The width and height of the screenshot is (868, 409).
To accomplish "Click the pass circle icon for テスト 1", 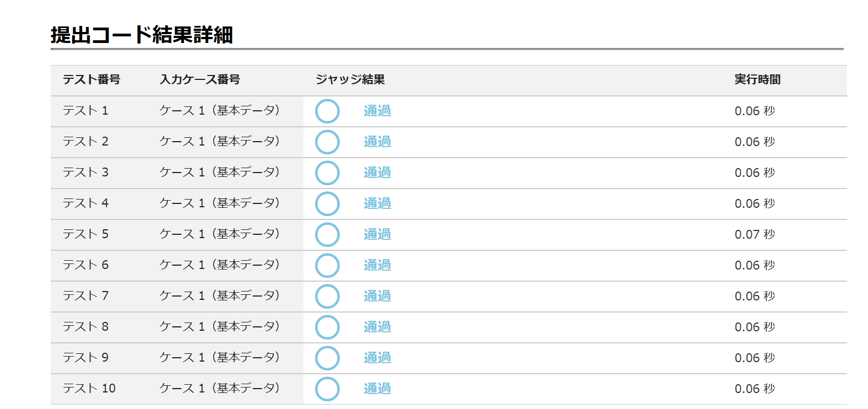I will tap(327, 111).
